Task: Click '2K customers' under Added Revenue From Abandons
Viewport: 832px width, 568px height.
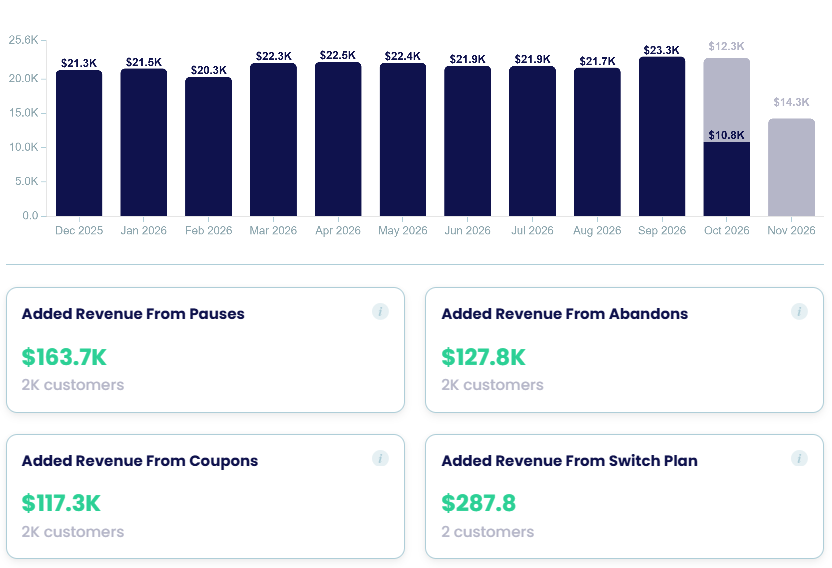Action: [x=492, y=385]
